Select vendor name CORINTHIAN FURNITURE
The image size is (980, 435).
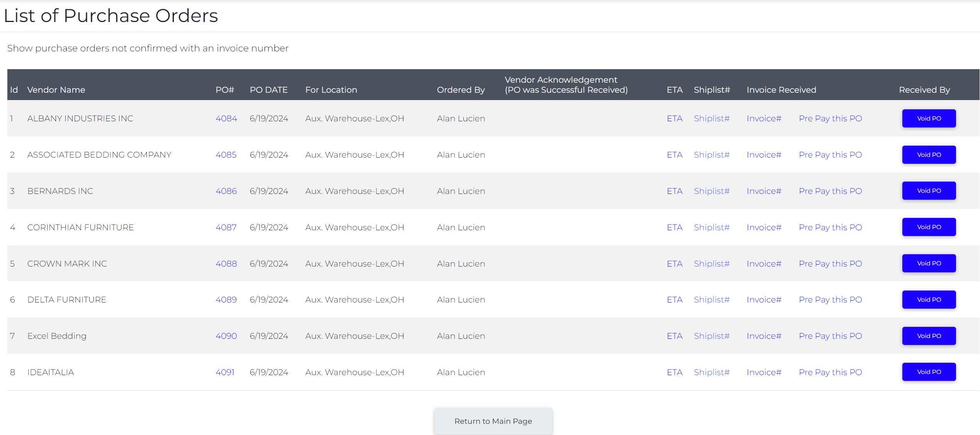[80, 228]
